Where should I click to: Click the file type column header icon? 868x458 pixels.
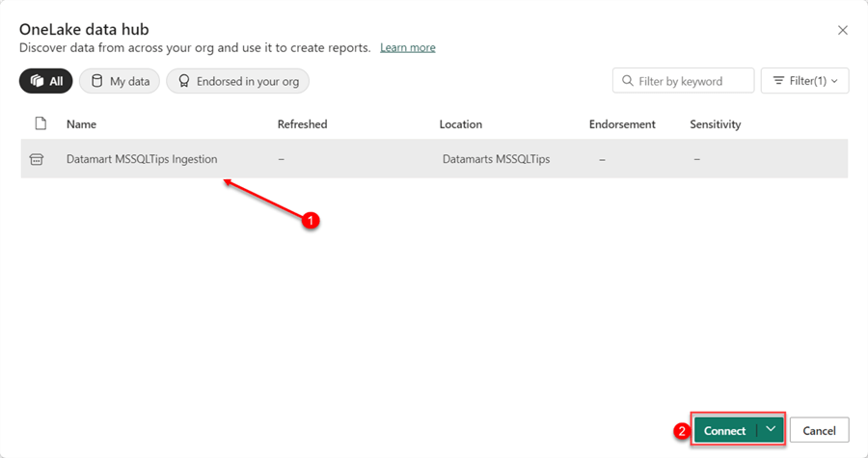(41, 123)
